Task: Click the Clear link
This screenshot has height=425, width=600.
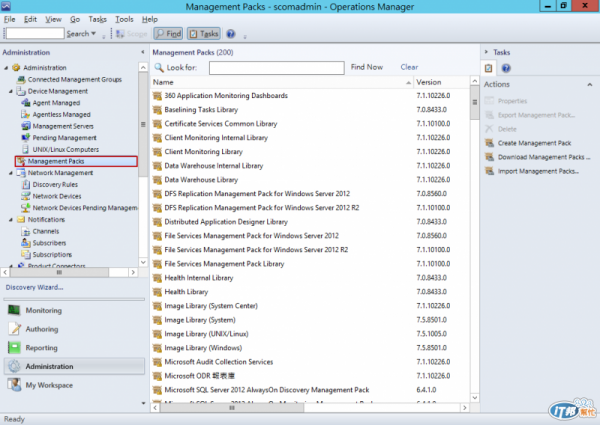Action: [x=409, y=67]
